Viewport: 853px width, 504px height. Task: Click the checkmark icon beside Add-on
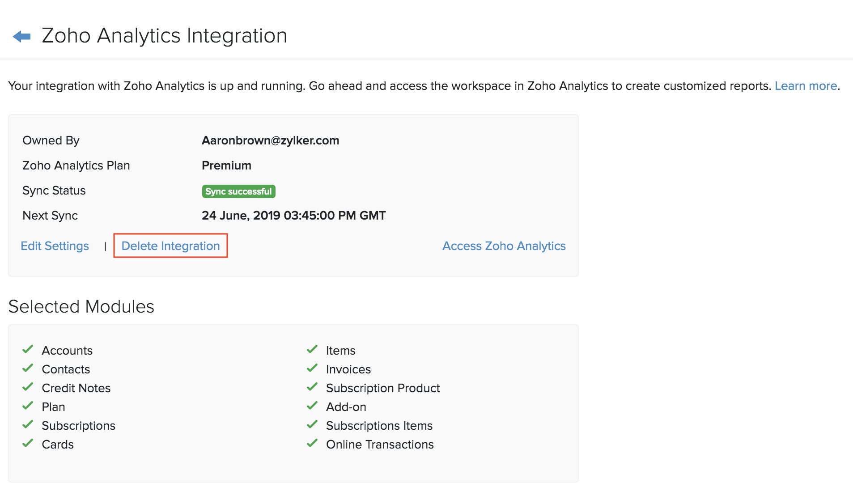click(312, 406)
